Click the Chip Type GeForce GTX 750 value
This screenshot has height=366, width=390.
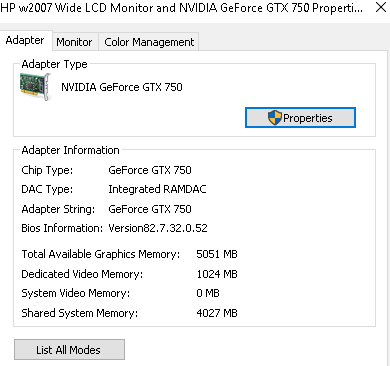click(150, 170)
